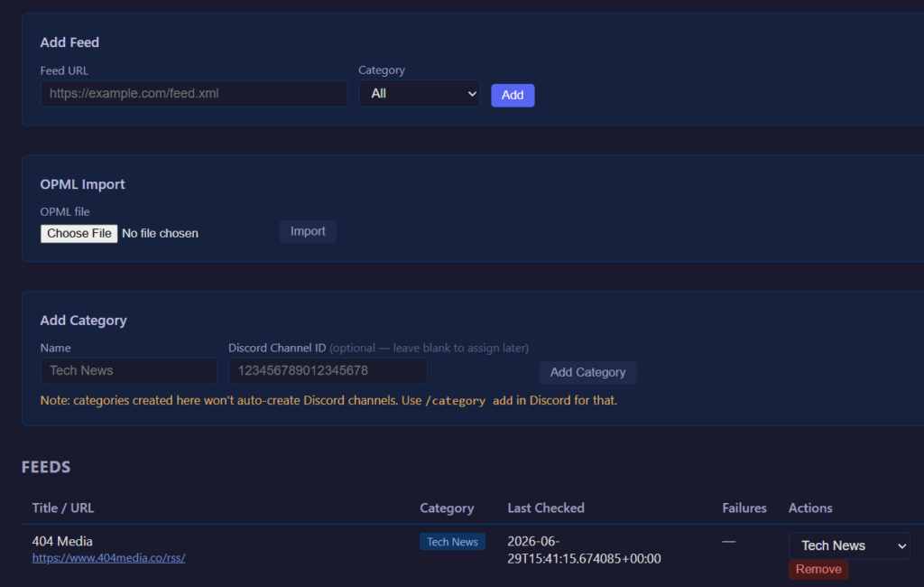924x587 pixels.
Task: Open the Tech News dropdown in Actions
Action: [x=849, y=545]
